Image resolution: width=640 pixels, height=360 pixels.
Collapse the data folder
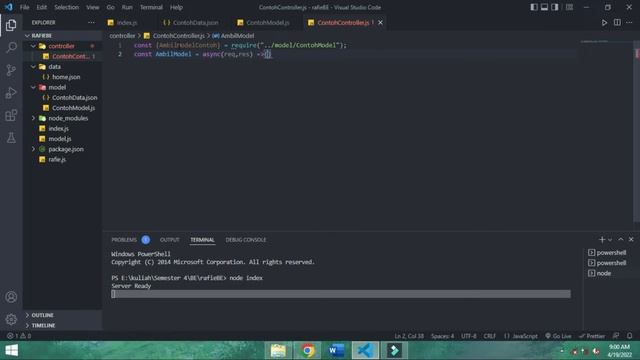tap(62, 67)
